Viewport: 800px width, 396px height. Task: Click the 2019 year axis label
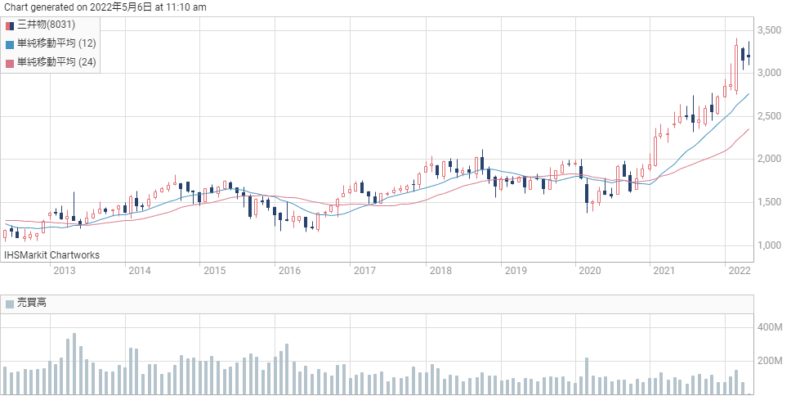pyautogui.click(x=515, y=270)
